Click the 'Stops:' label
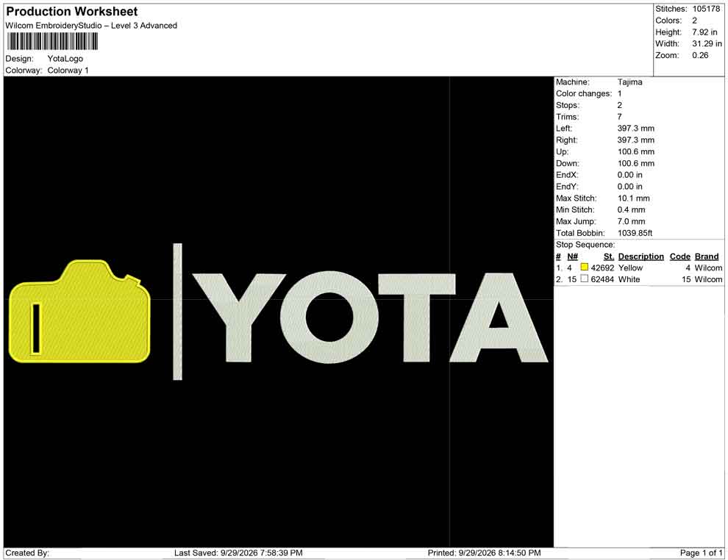This screenshot has width=728, height=560. (568, 105)
